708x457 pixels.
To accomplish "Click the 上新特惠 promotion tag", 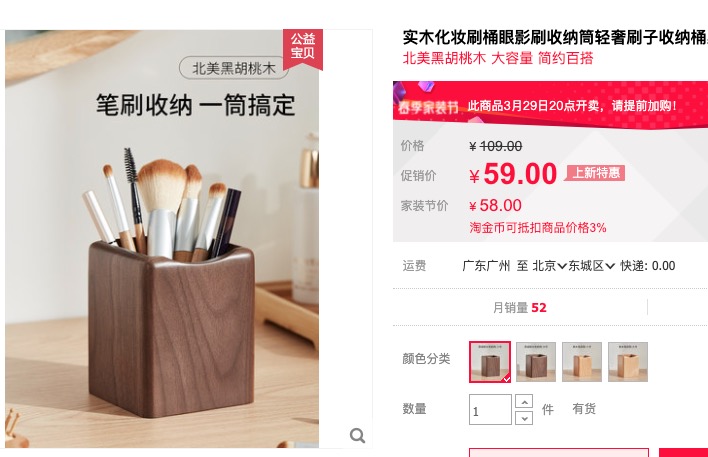I will (x=595, y=173).
